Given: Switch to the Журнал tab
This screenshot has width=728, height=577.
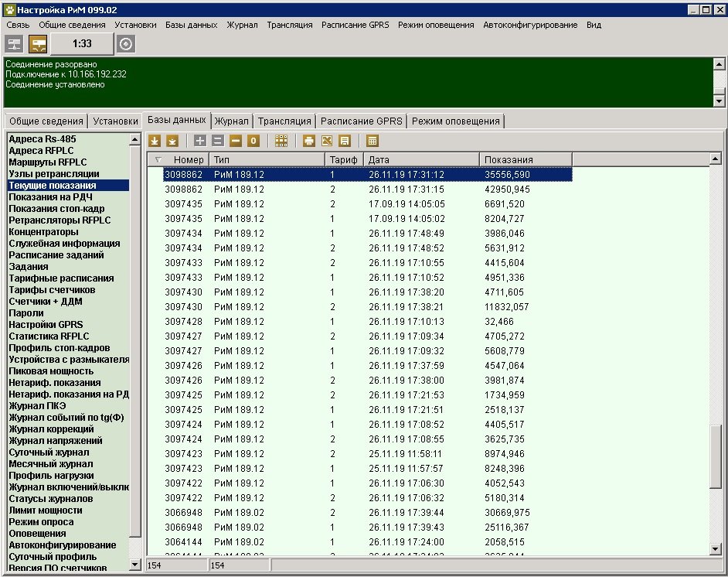Looking at the screenshot, I should pyautogui.click(x=232, y=121).
